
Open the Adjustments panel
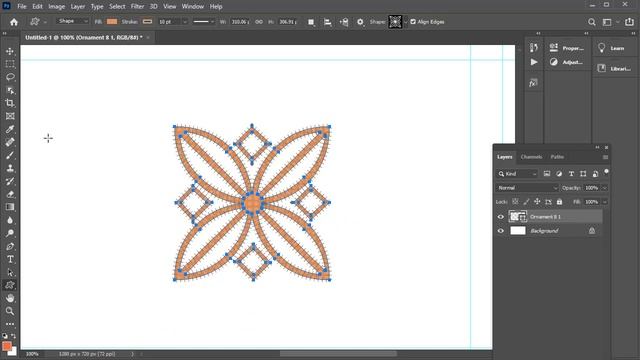click(x=567, y=62)
